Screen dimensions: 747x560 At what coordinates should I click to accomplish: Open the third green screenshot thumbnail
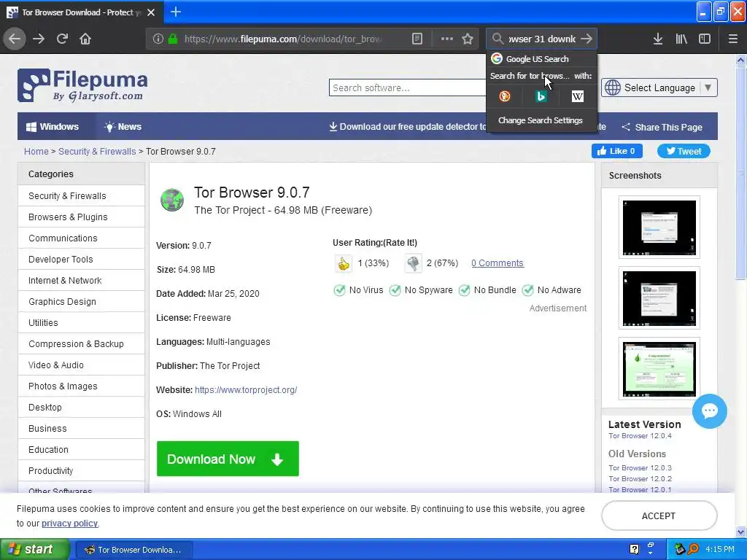(x=659, y=368)
